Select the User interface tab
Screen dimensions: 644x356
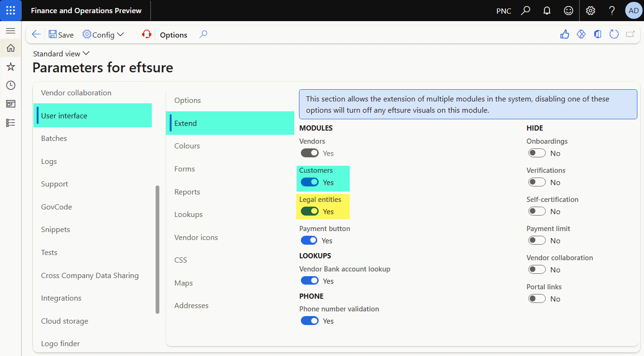(x=93, y=116)
